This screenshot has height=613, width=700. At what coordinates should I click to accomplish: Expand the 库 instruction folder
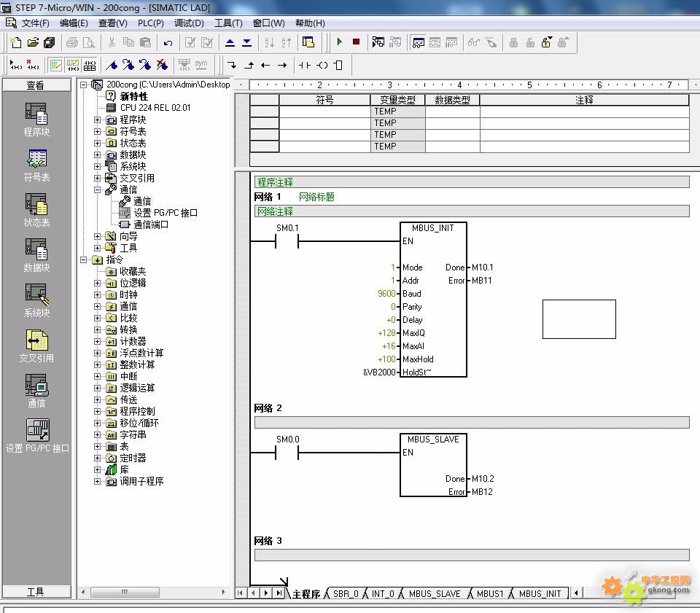pyautogui.click(x=97, y=469)
